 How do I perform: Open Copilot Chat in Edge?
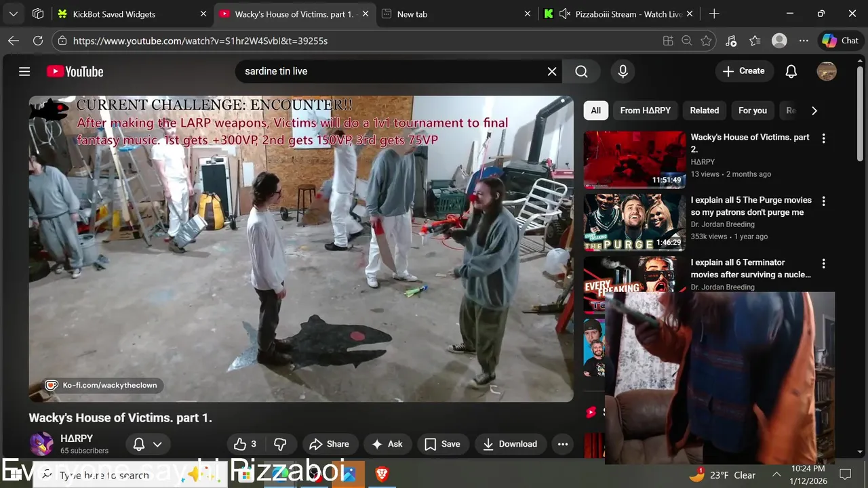[841, 41]
